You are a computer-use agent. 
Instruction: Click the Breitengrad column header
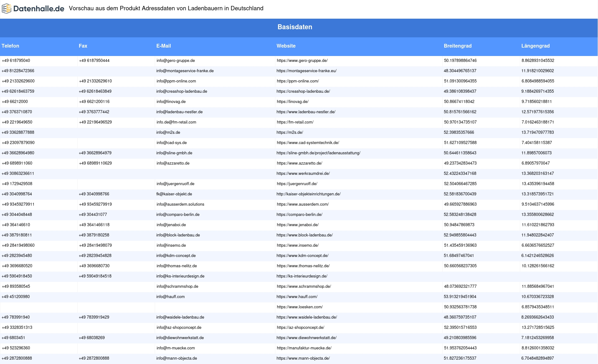click(x=458, y=46)
